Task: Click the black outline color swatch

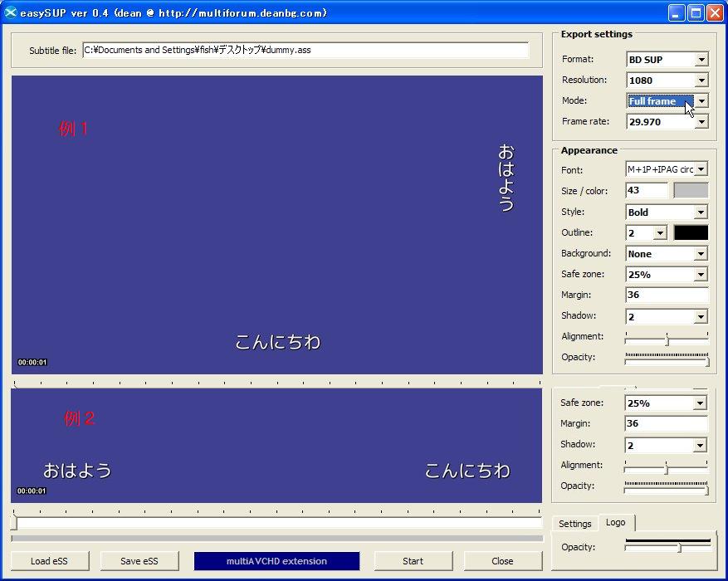Action: [691, 232]
